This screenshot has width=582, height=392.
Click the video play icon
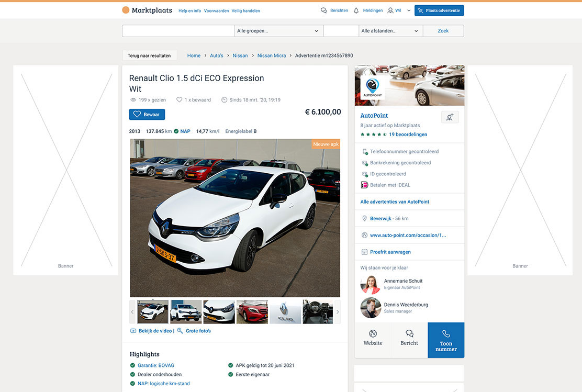click(133, 331)
